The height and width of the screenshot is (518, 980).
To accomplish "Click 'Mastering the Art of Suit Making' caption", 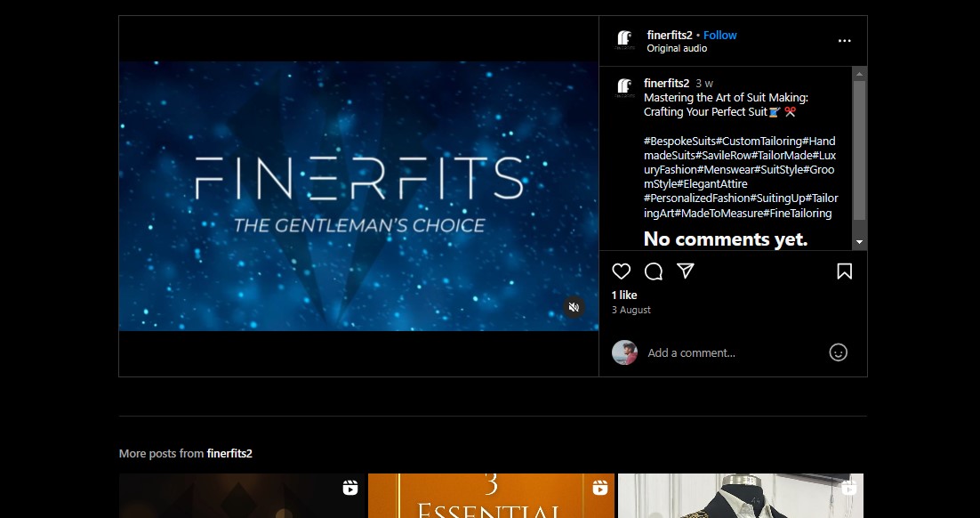I will 726,98.
